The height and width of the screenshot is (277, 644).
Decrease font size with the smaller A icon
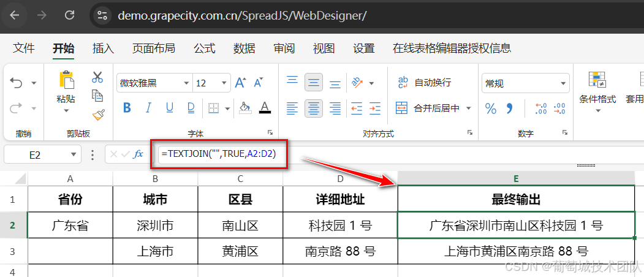pos(259,83)
